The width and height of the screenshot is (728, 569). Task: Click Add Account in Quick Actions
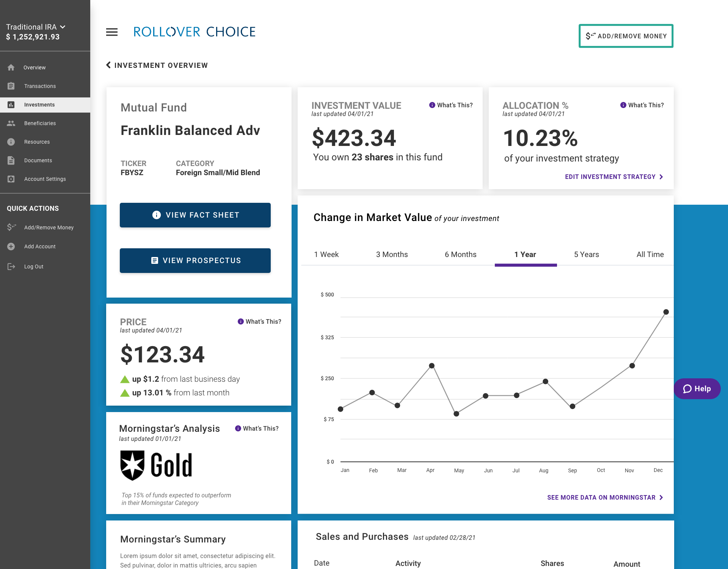point(40,246)
